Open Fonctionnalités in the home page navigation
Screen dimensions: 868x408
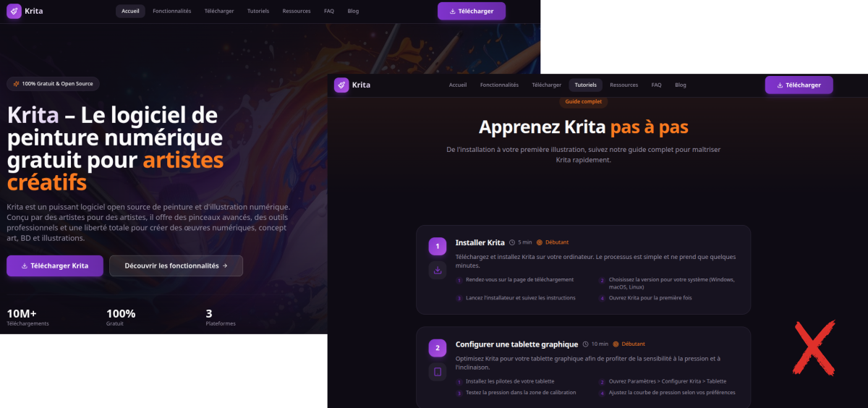coord(172,11)
